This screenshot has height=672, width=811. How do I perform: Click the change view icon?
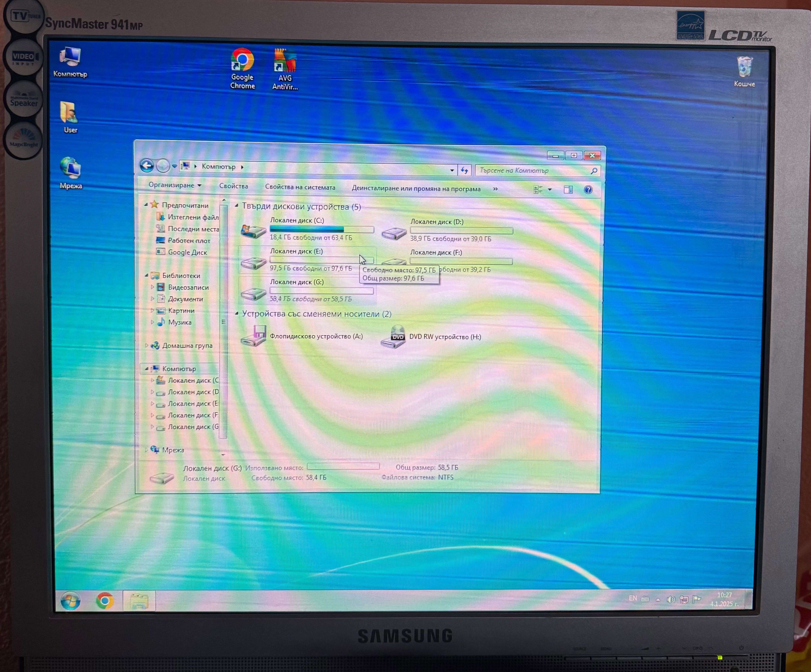(538, 189)
